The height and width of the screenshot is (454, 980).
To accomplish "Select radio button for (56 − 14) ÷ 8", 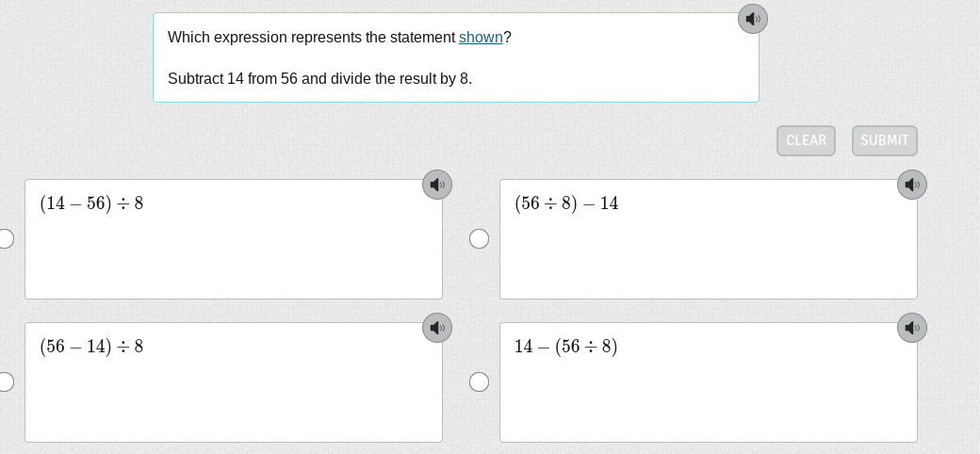I will pos(5,381).
